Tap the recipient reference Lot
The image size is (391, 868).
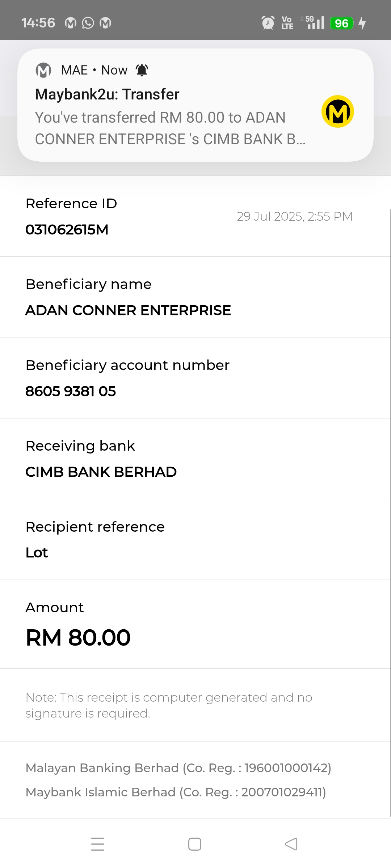(37, 553)
